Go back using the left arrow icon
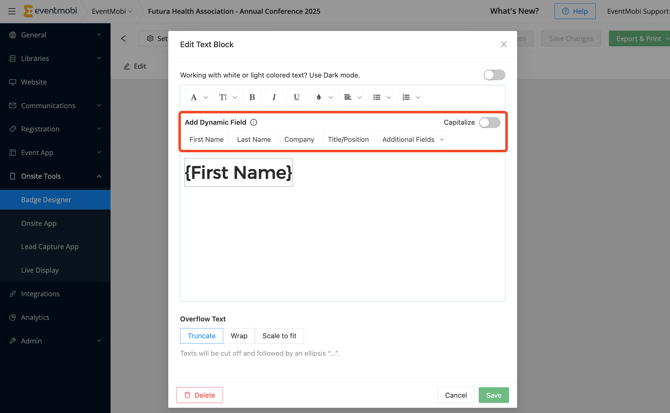The height and width of the screenshot is (413, 670). [x=124, y=39]
